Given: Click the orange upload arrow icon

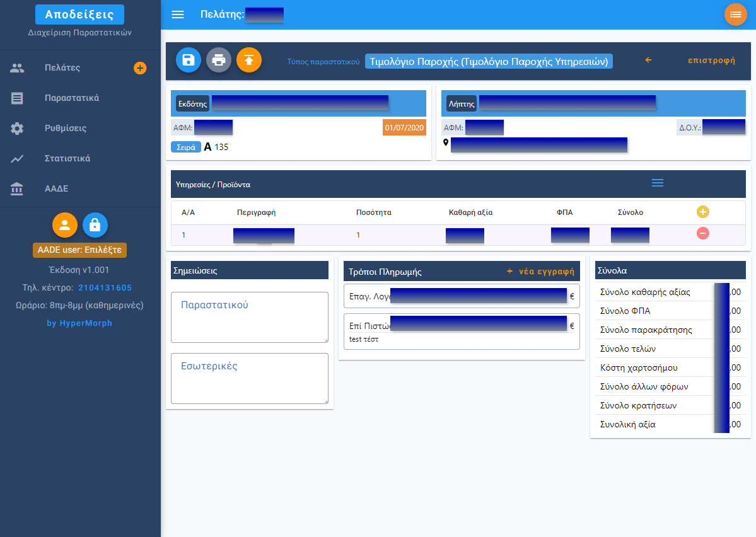Looking at the screenshot, I should coord(249,60).
